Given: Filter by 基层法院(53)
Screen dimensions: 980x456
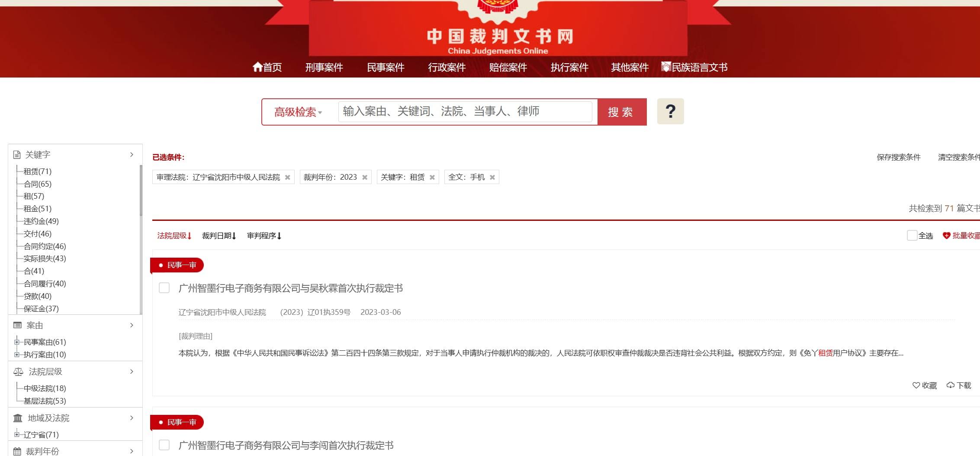Looking at the screenshot, I should point(45,401).
